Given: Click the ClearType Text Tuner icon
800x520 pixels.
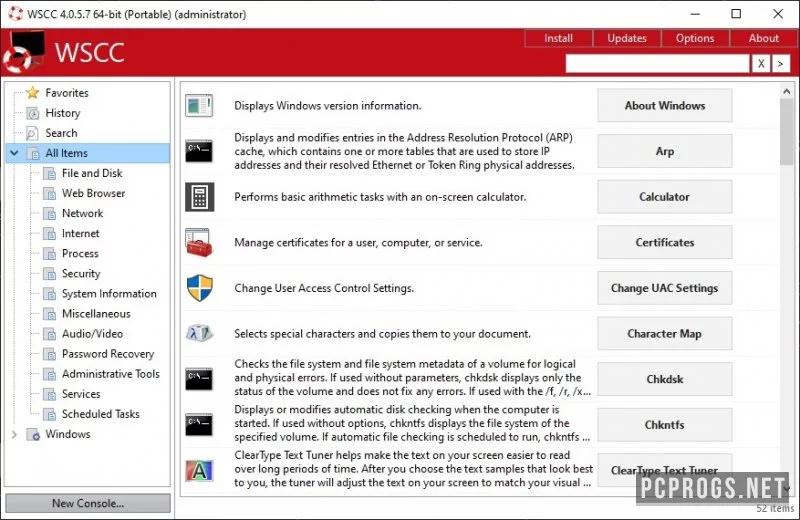Looking at the screenshot, I should click(x=199, y=471).
